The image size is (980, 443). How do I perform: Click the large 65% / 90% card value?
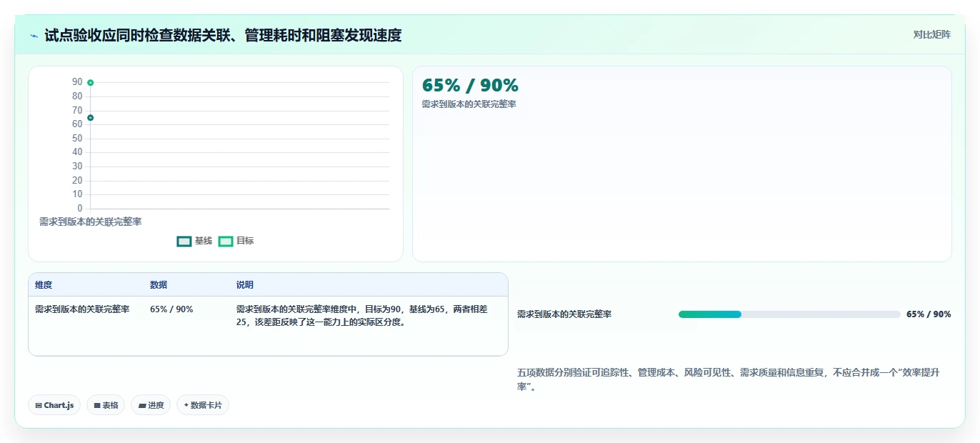coord(470,85)
